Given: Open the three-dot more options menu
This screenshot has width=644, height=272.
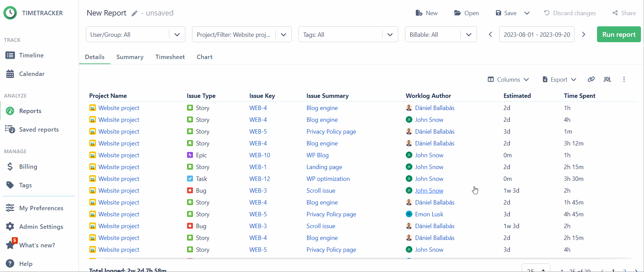Looking at the screenshot, I should coord(624,79).
